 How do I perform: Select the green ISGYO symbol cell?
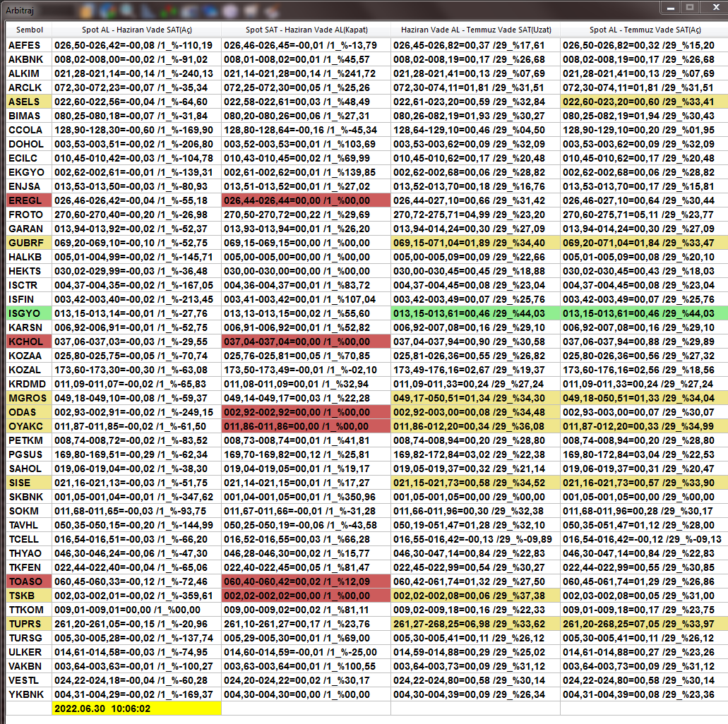point(29,313)
